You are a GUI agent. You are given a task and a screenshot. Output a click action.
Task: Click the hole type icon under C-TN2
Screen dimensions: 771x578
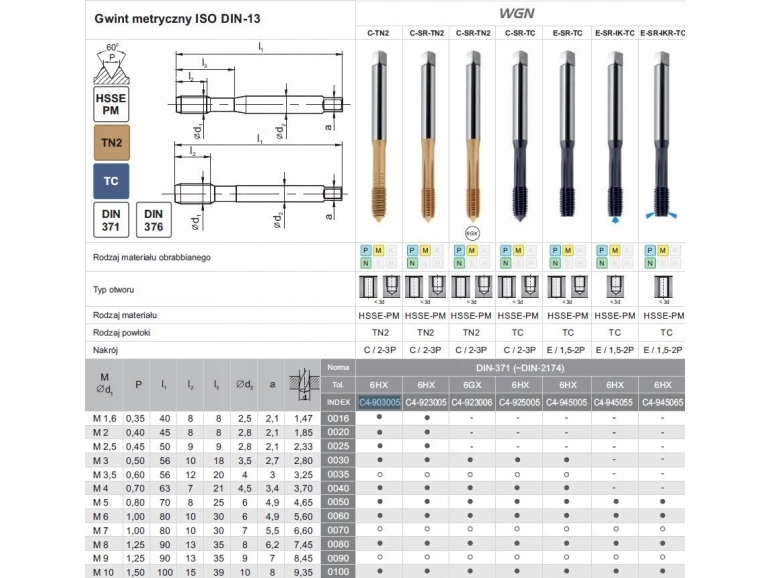click(379, 288)
